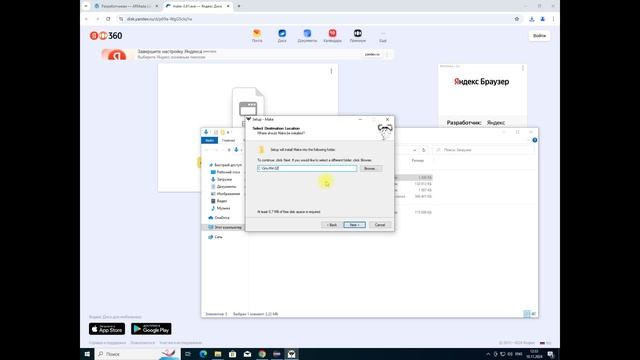The image size is (640, 360).
Task: Open Телемост in Yandex 360 header
Action: [x=358, y=36]
